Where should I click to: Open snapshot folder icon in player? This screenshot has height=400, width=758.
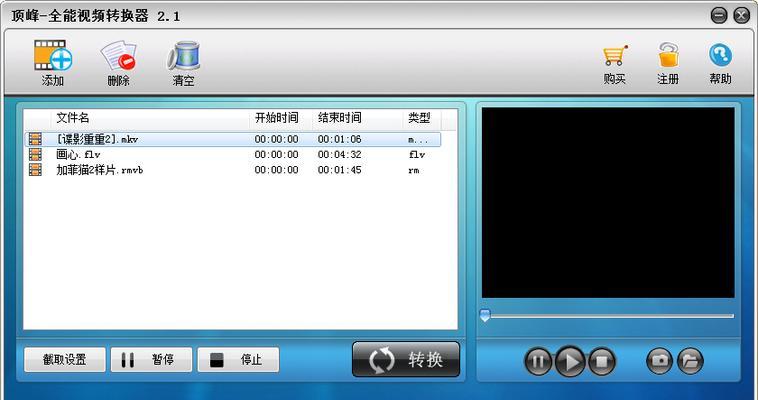[690, 361]
